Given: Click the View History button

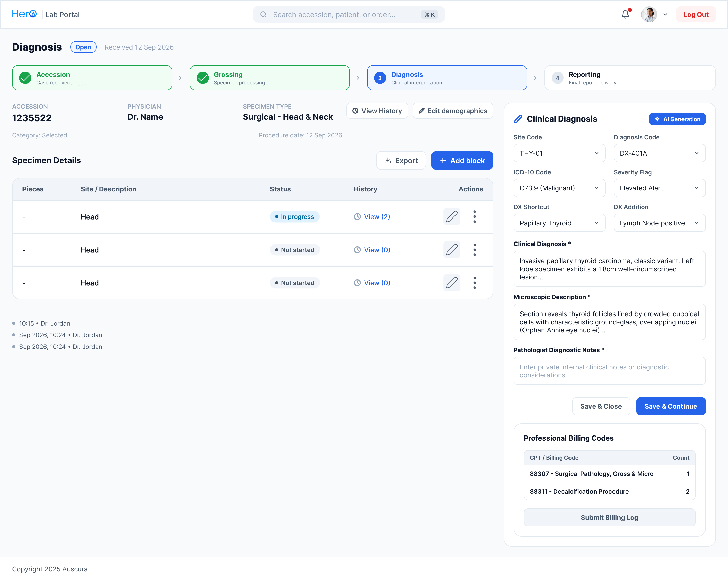Looking at the screenshot, I should pos(377,111).
